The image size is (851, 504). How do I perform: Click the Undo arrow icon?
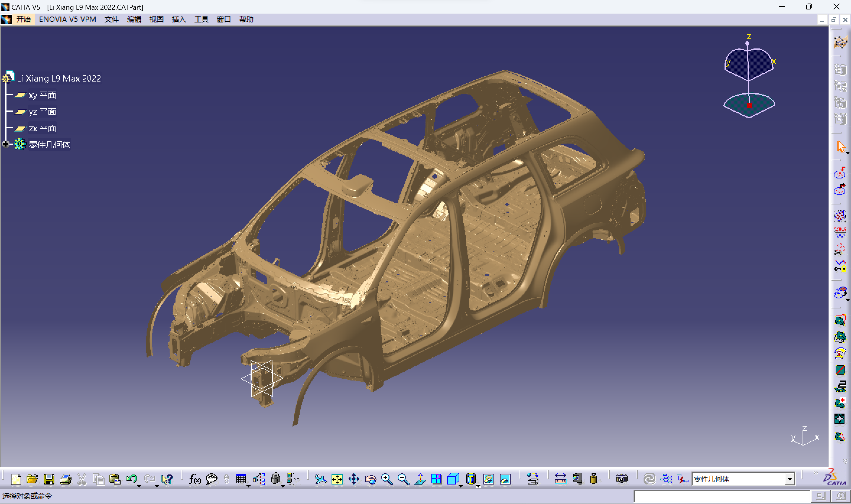[131, 479]
